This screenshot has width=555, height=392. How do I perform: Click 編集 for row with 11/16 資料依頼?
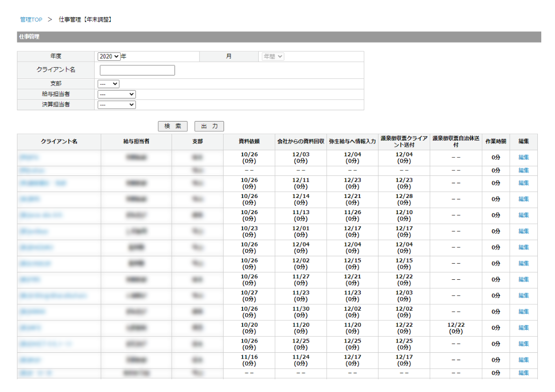[x=524, y=360]
